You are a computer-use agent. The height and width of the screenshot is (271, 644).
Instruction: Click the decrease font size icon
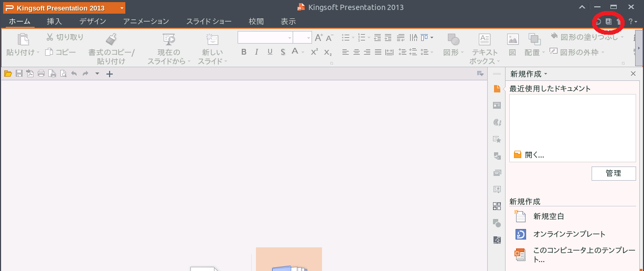point(329,37)
